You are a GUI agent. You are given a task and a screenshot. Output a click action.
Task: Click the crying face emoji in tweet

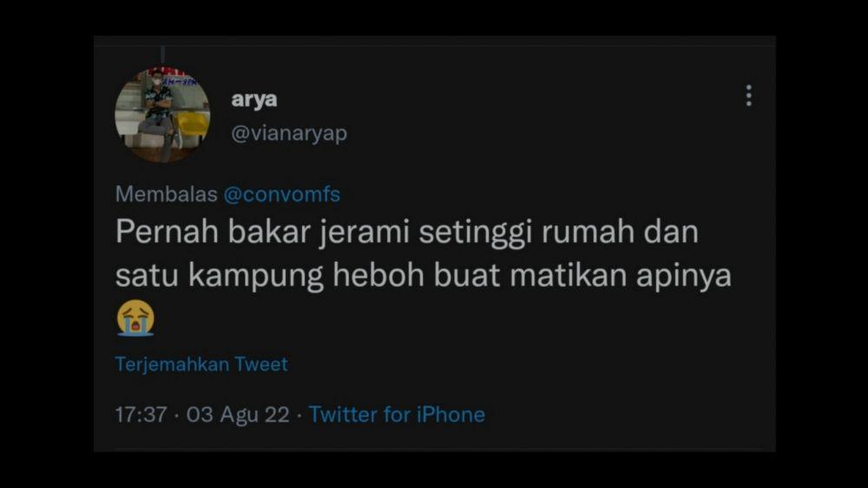pos(135,319)
